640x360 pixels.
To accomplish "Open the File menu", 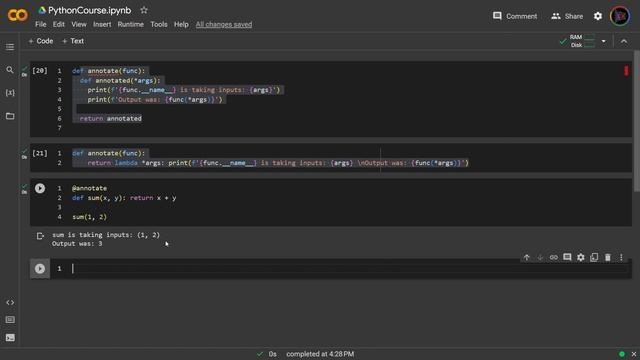I will pos(40,24).
